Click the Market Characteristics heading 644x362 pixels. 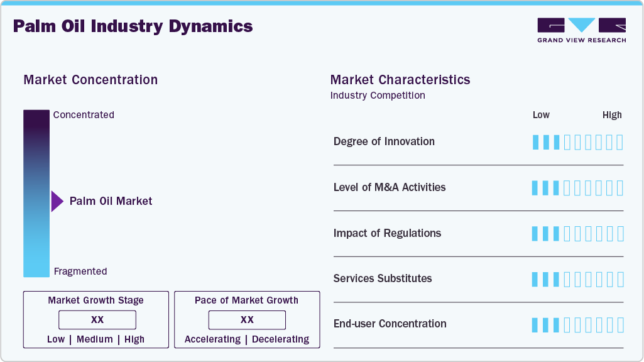tap(400, 80)
